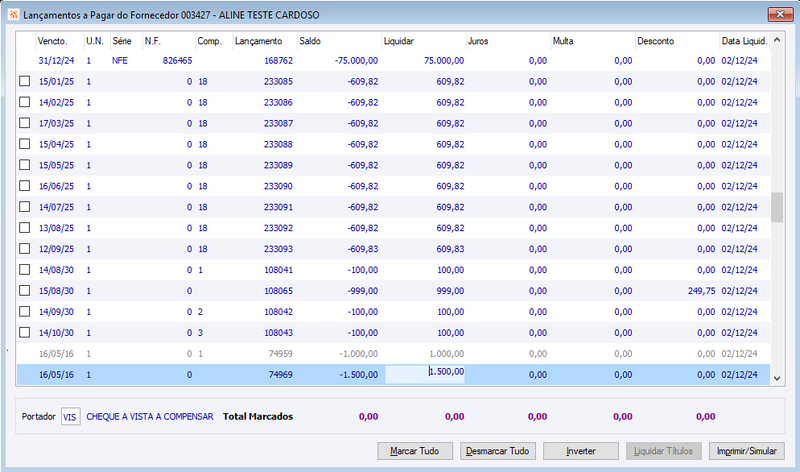Click the application icon in the title bar
800x472 pixels.
point(13,14)
